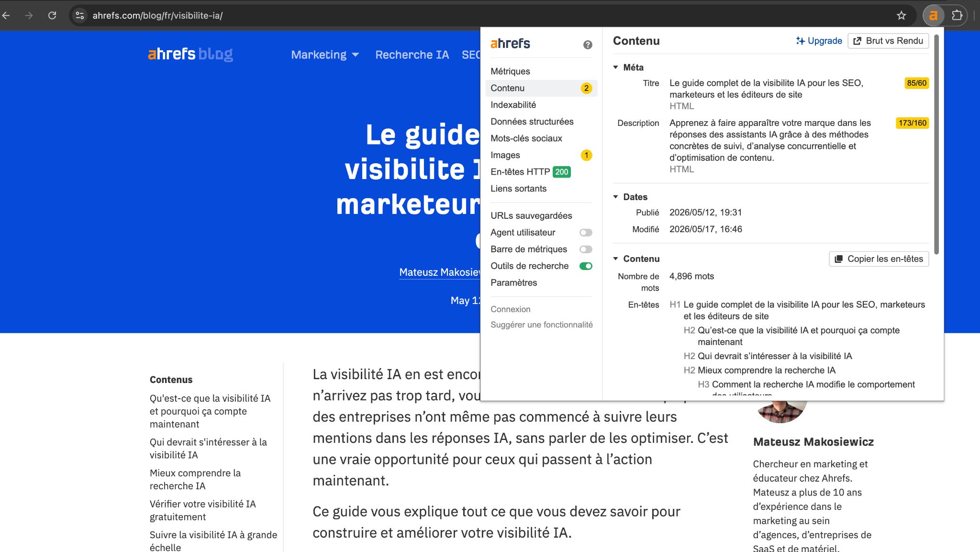Open site information icon in address bar
The height and width of the screenshot is (552, 980).
tap(80, 15)
